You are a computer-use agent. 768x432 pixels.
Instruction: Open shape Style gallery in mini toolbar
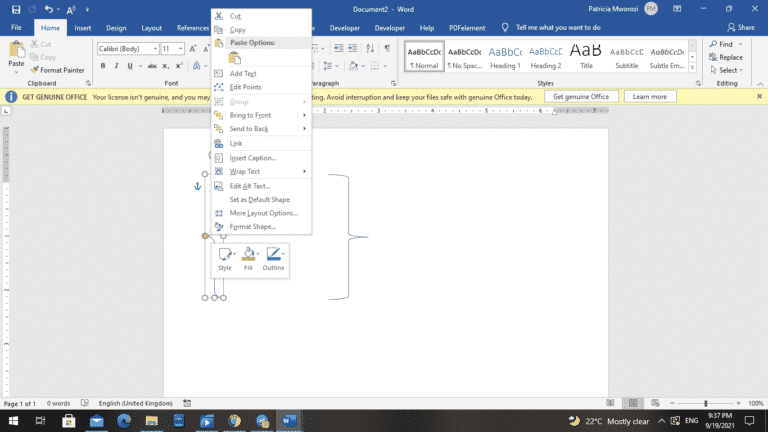(x=225, y=260)
